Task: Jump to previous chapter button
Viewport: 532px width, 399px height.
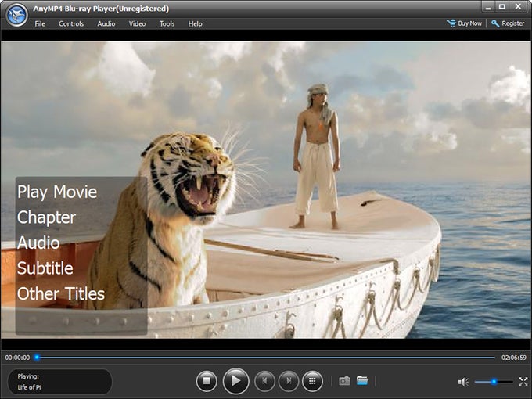Action: [264, 381]
